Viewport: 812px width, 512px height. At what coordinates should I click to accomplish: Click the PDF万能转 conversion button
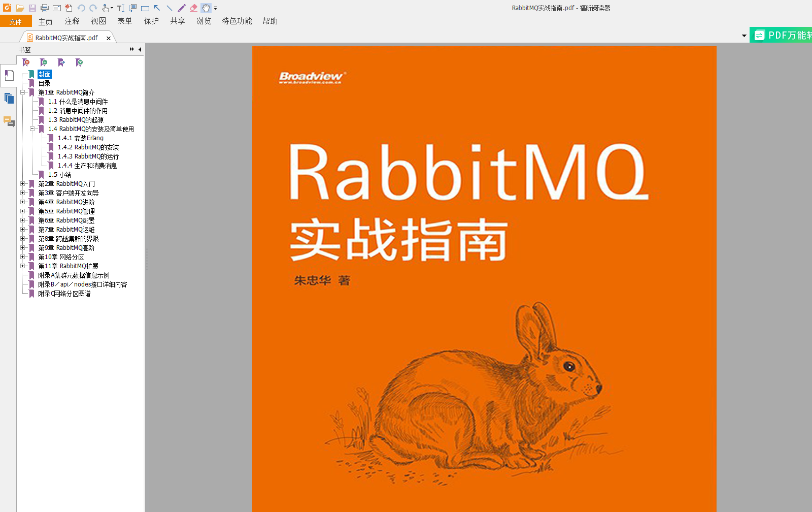(x=781, y=35)
